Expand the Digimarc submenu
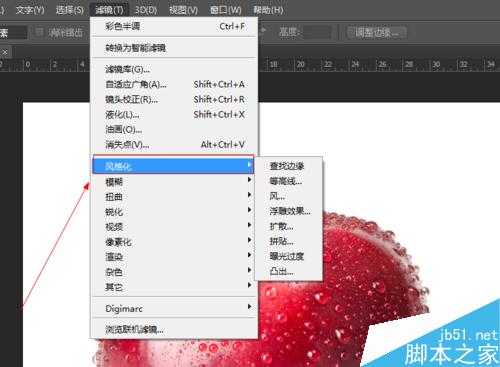The image size is (500, 367). (x=174, y=309)
